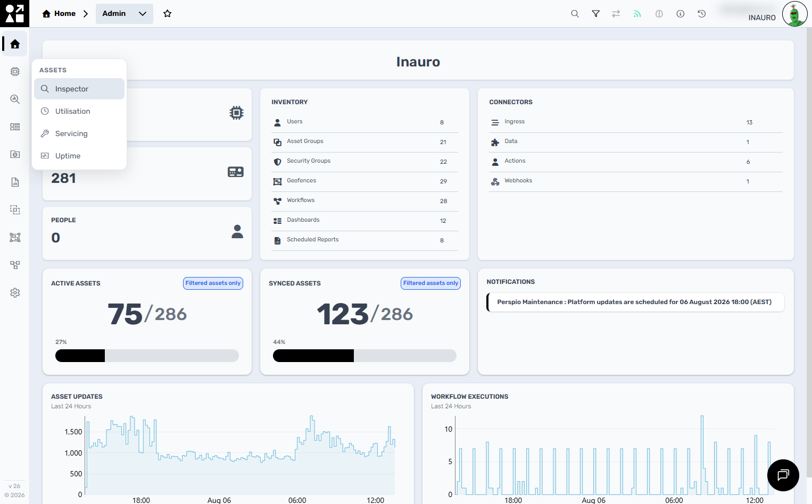Image resolution: width=812 pixels, height=504 pixels.
Task: Open the Home sidebar icon
Action: (15, 44)
